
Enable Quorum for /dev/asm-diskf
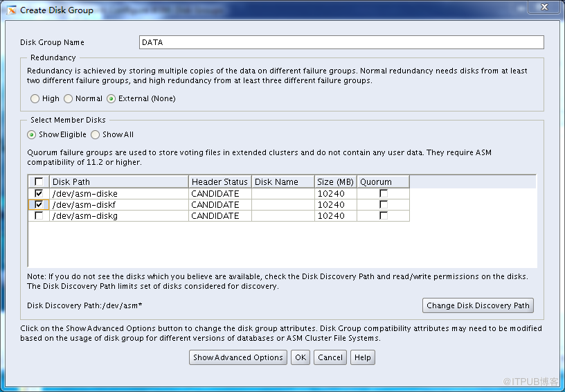pos(383,205)
